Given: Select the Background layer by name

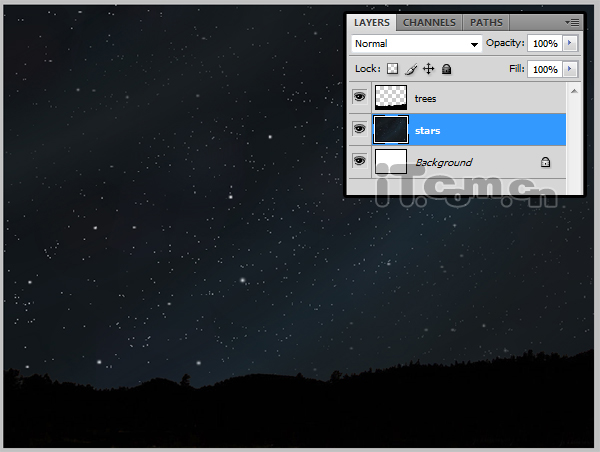Looking at the screenshot, I should coord(443,162).
